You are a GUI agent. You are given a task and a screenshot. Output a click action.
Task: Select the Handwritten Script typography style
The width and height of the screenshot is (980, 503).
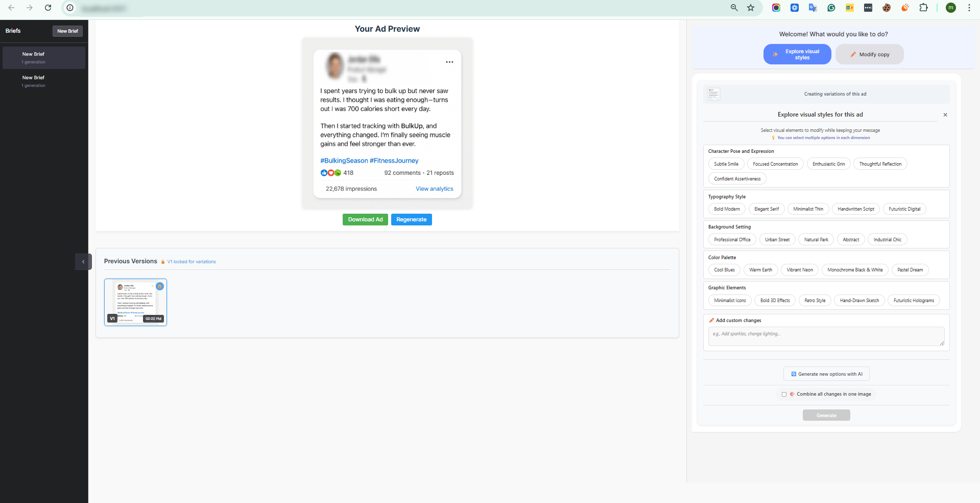tap(855, 209)
